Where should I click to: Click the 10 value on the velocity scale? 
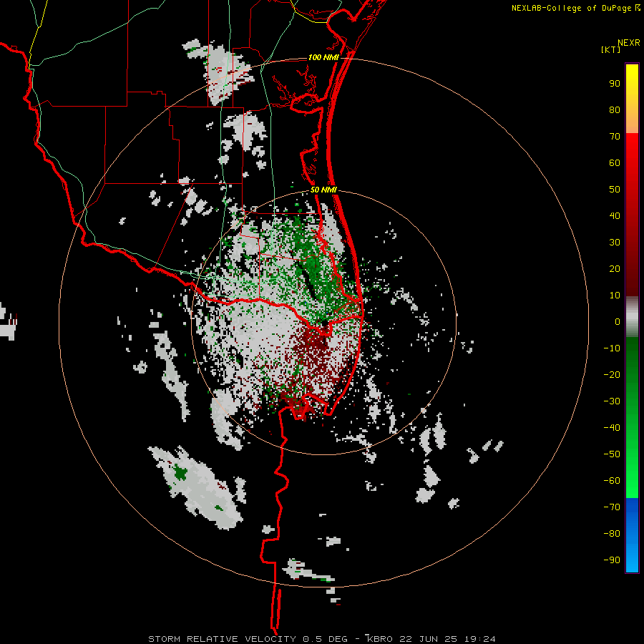615,296
